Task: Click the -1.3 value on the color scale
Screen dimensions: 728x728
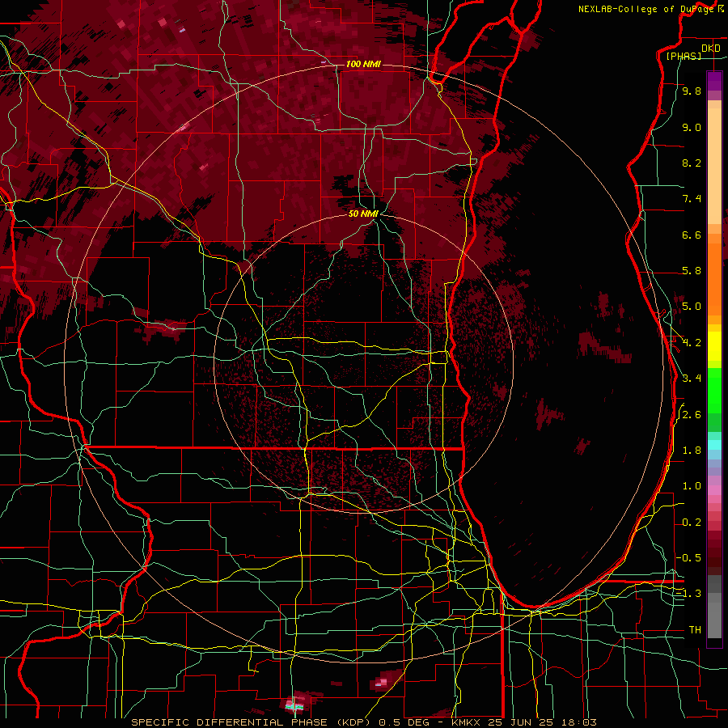Action: click(x=690, y=594)
